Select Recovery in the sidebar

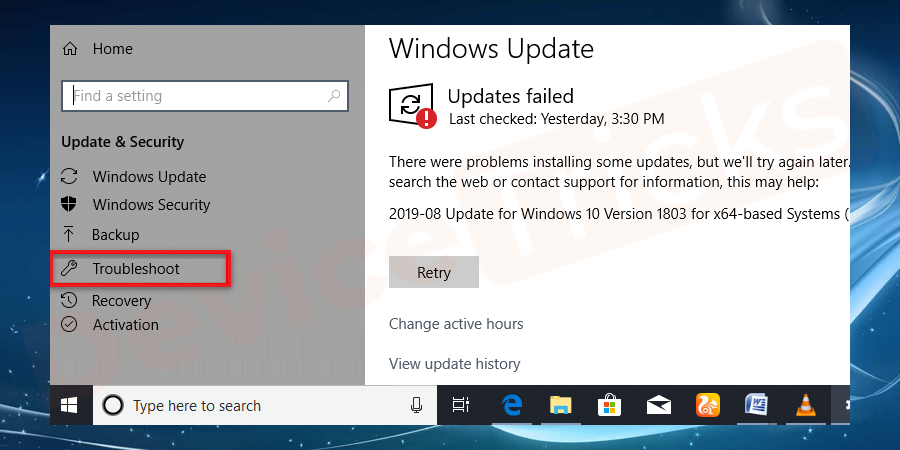121,301
